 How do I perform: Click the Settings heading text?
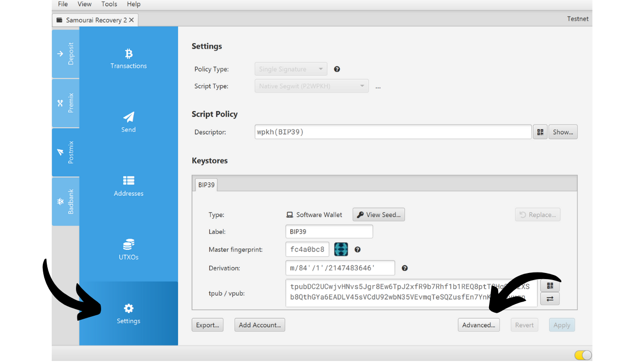(207, 46)
